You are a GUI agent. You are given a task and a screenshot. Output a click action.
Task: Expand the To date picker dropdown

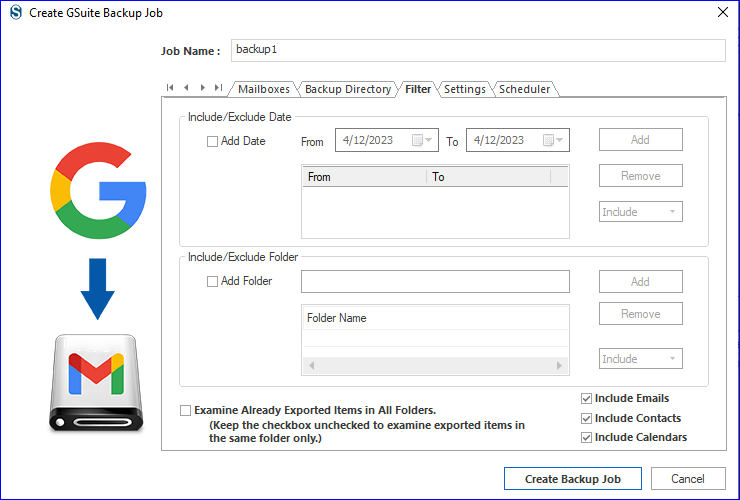pyautogui.click(x=560, y=140)
